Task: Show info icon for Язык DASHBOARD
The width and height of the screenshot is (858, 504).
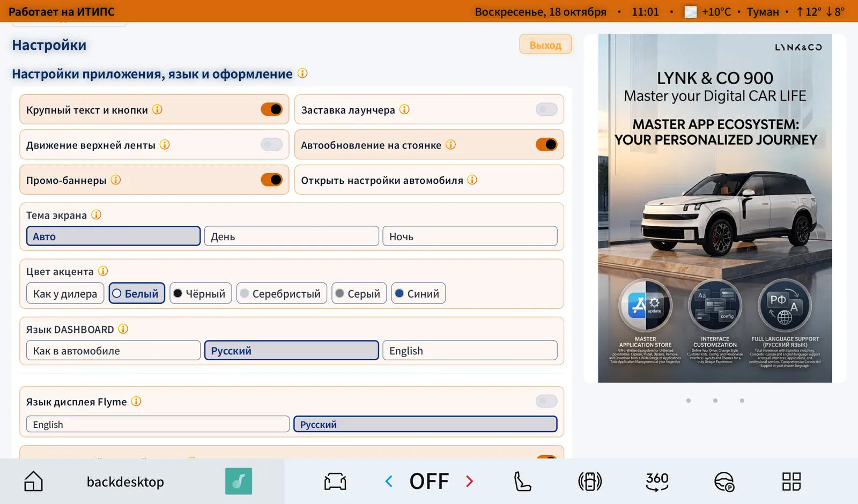Action: click(x=123, y=329)
